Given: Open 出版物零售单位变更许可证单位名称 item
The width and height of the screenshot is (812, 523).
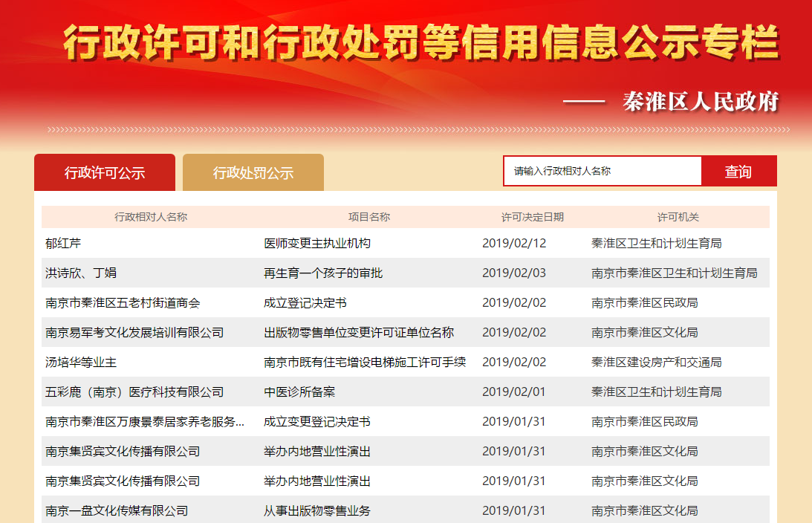Looking at the screenshot, I should pos(359,333).
